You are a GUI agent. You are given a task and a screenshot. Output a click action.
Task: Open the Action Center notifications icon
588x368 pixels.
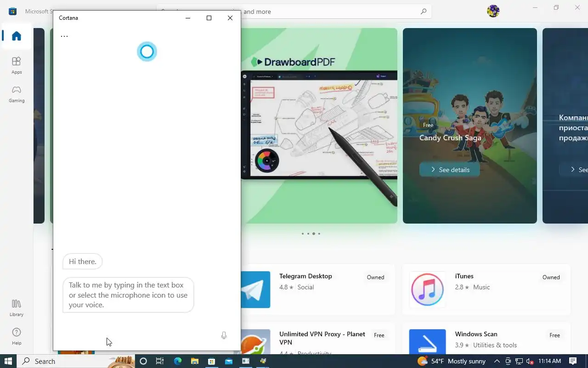coord(573,361)
